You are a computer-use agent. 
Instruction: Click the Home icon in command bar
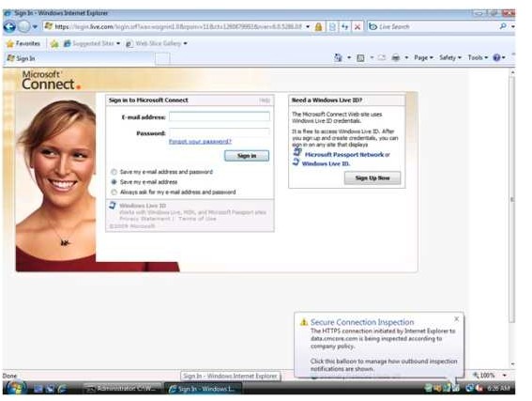coord(338,57)
